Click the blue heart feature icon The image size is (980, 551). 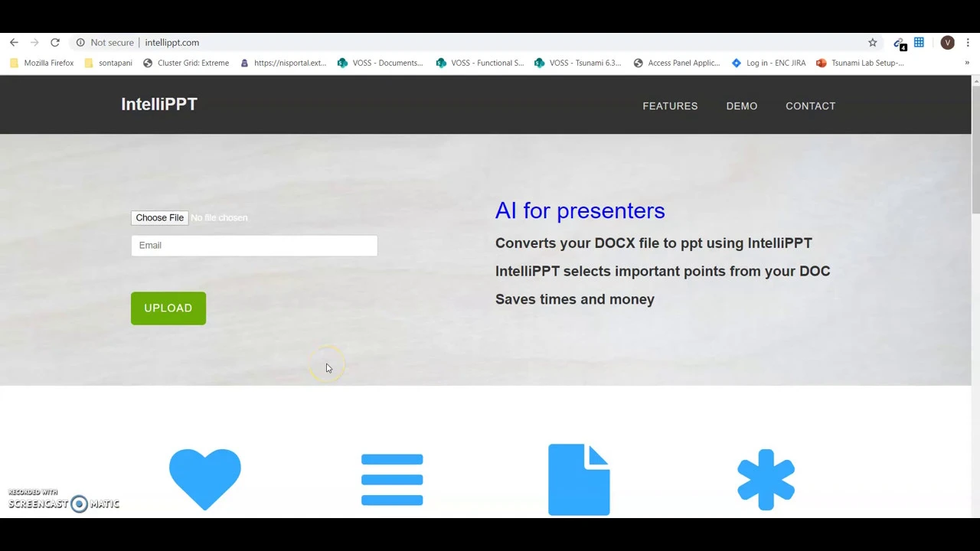click(205, 479)
